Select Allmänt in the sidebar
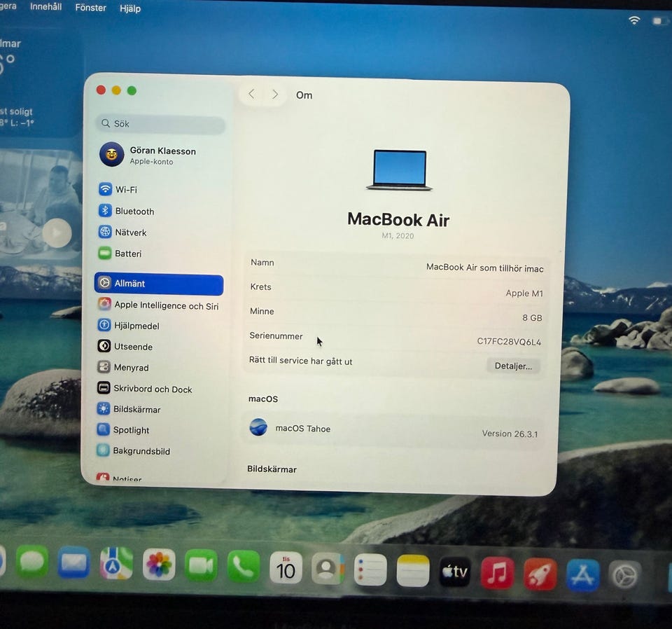Screen dimensions: 672x629 point(159,284)
